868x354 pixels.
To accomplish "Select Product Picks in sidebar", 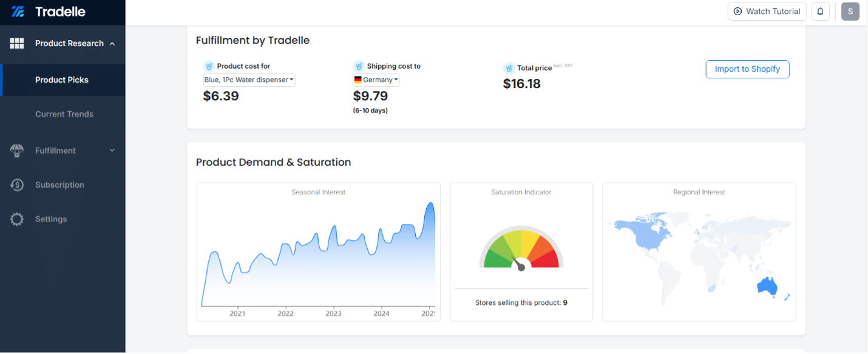I will tap(63, 80).
